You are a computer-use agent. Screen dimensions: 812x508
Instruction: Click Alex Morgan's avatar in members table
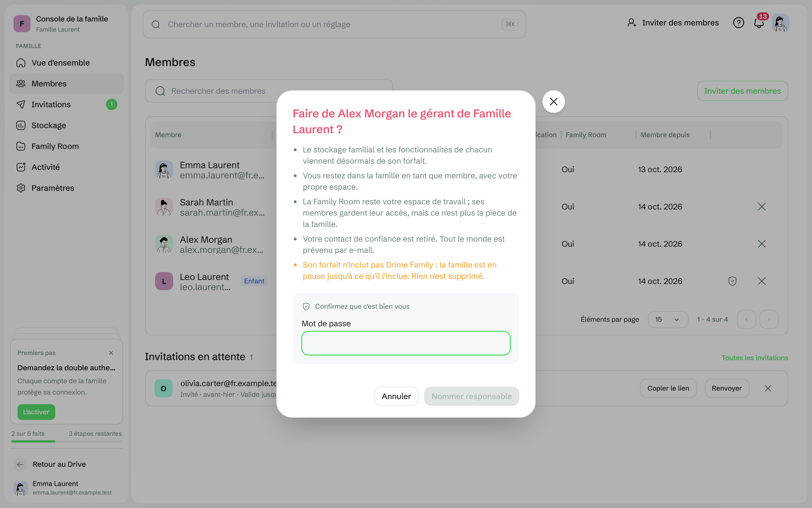pyautogui.click(x=164, y=244)
